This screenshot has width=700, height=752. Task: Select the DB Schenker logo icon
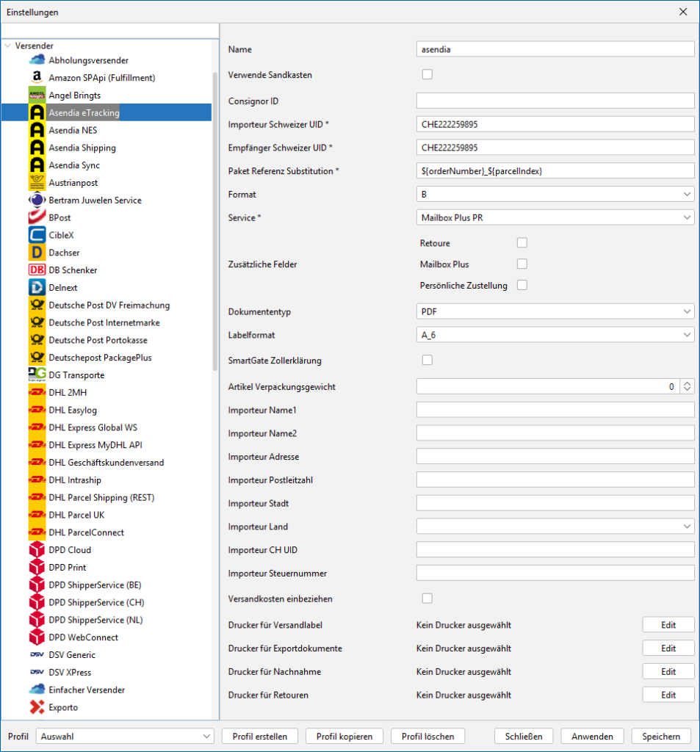click(37, 270)
